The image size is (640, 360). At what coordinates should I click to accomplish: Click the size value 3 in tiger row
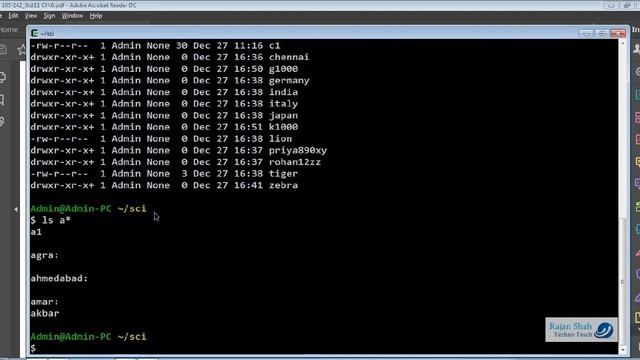[x=184, y=173]
